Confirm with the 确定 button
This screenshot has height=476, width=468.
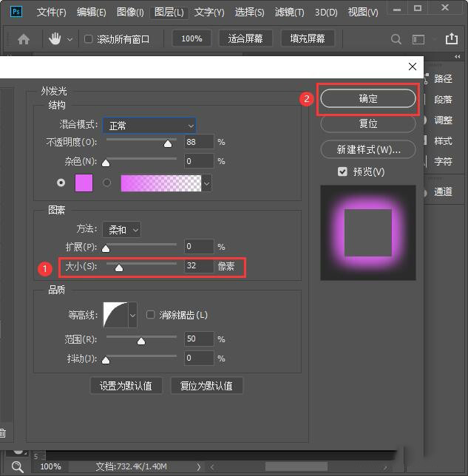368,98
